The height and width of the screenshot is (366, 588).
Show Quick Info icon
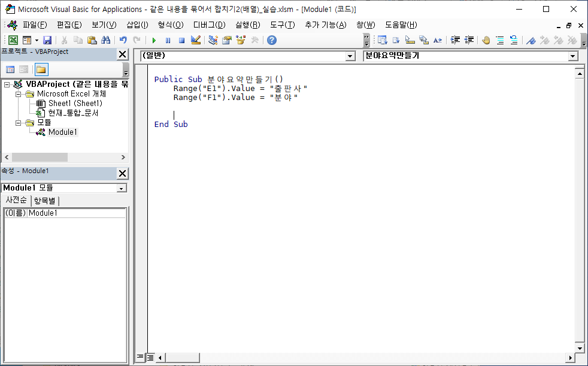tap(410, 40)
